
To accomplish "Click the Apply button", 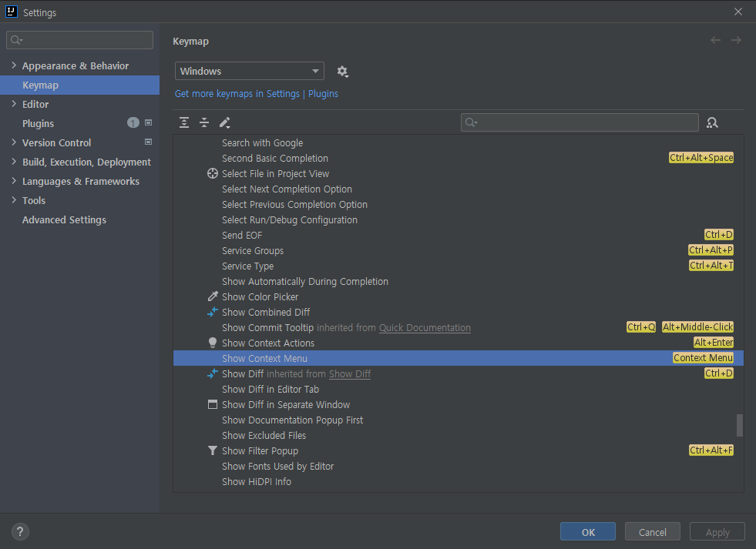I will (717, 531).
